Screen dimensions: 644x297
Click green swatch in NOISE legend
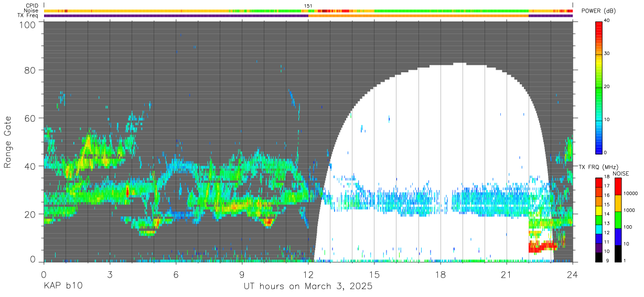coord(617,220)
